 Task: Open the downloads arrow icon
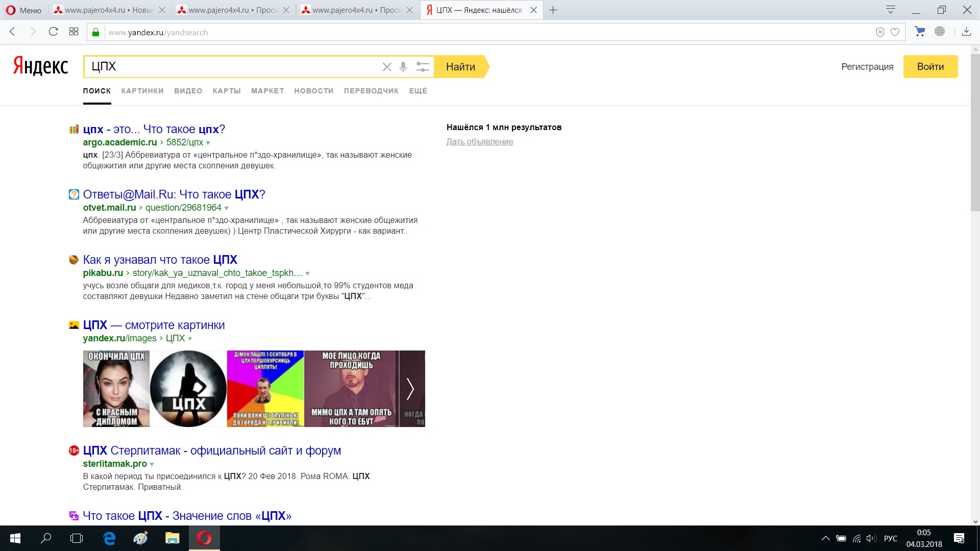(x=966, y=32)
